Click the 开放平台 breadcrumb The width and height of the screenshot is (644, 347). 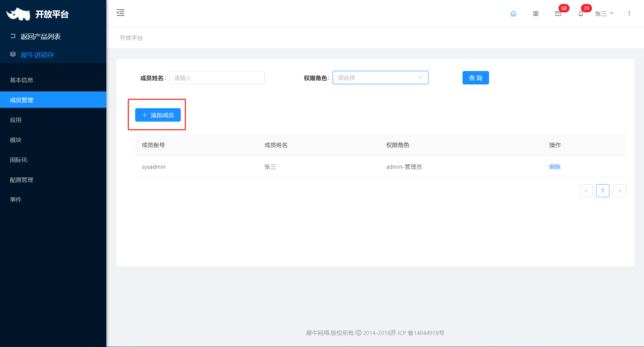point(131,38)
